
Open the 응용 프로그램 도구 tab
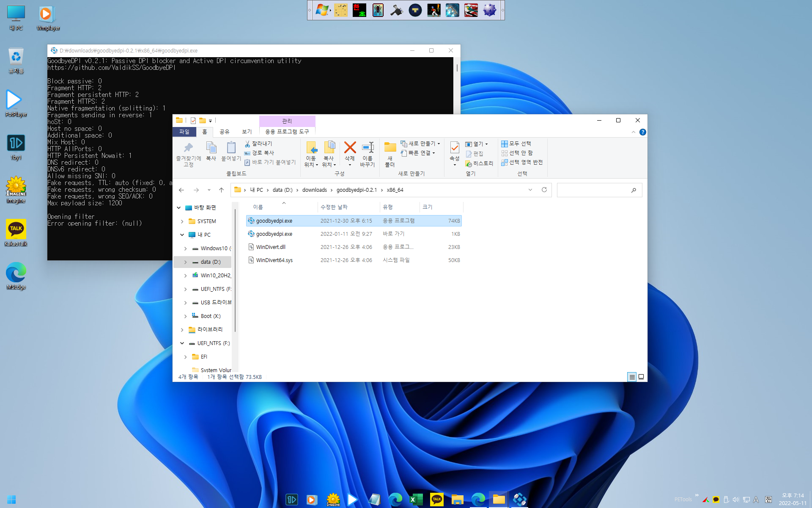click(x=287, y=132)
